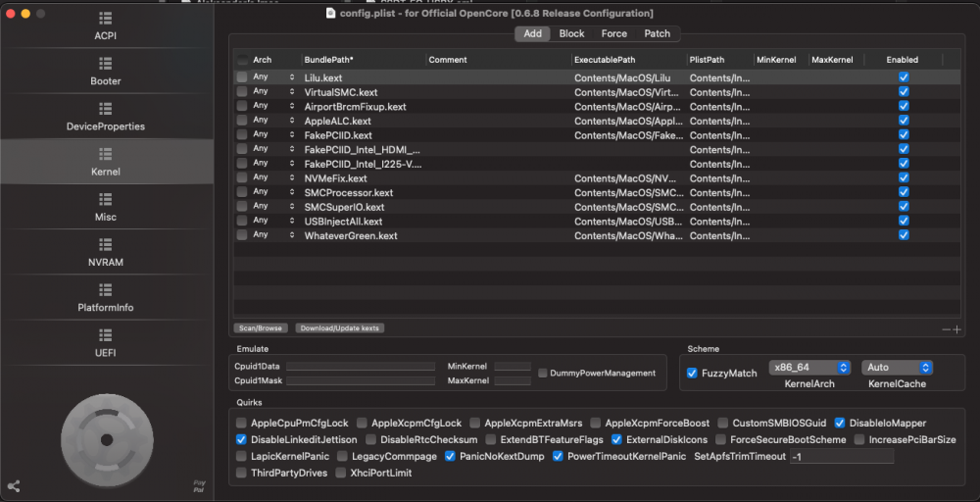Enable the ThirdPartyDrives quirk
Image resolution: width=980 pixels, height=502 pixels.
coord(241,474)
